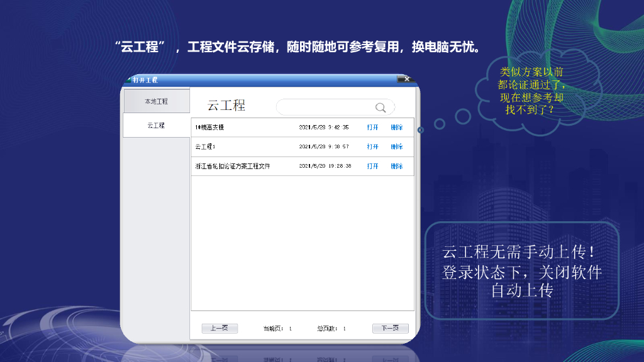Viewport: 644px width, 362px height.
Task: Click the search magnifier icon
Action: tap(380, 107)
